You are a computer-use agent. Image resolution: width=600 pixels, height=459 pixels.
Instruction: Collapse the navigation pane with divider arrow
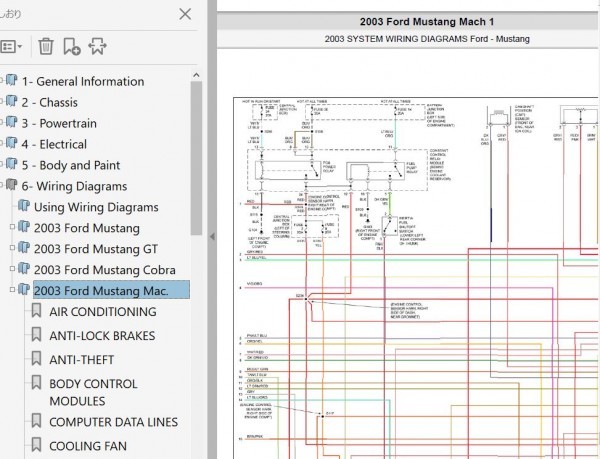pyautogui.click(x=212, y=237)
